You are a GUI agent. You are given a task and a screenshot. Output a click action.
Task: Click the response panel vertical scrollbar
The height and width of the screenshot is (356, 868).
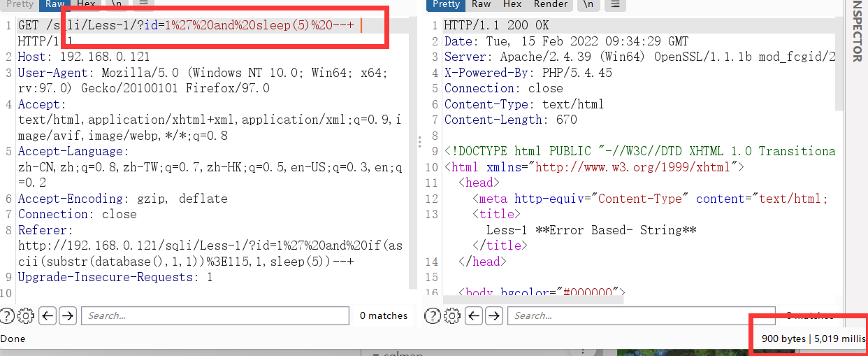pyautogui.click(x=839, y=63)
